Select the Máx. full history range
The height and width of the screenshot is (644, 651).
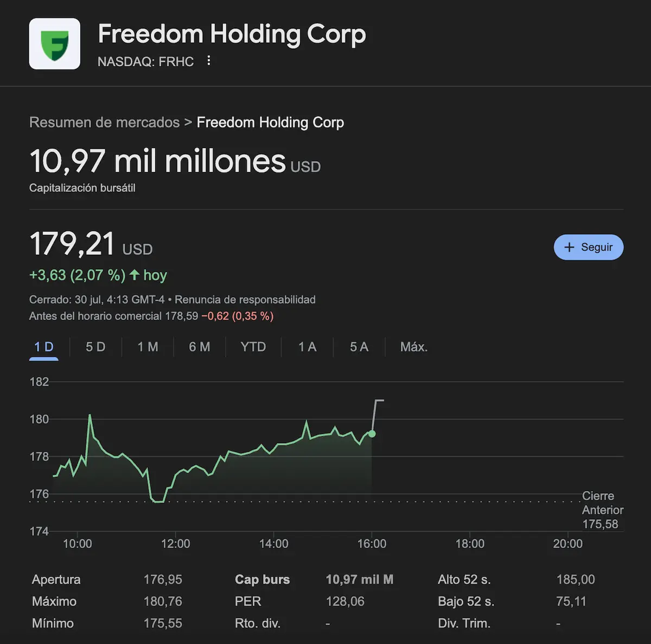tap(413, 347)
